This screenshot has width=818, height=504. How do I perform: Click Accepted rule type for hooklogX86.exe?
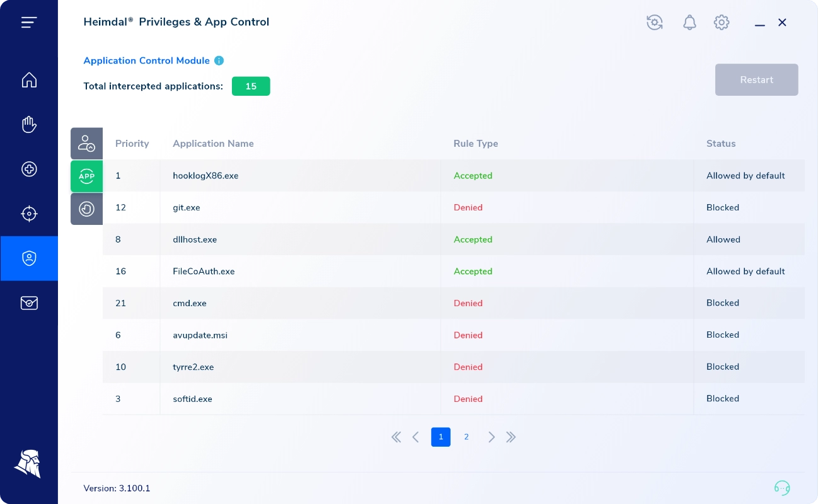473,176
